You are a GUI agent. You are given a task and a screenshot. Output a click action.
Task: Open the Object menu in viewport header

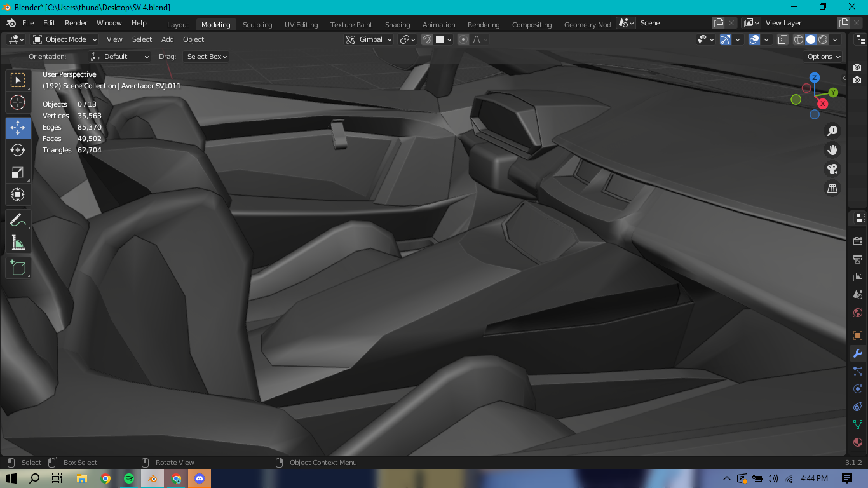(x=194, y=39)
